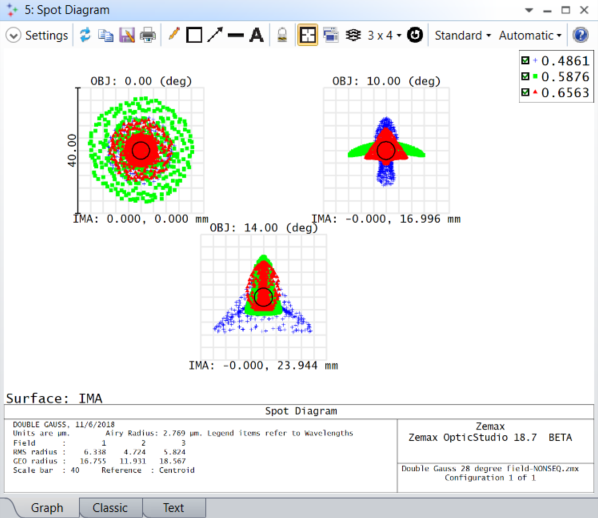
Task: Open the help question mark icon
Action: coord(580,35)
